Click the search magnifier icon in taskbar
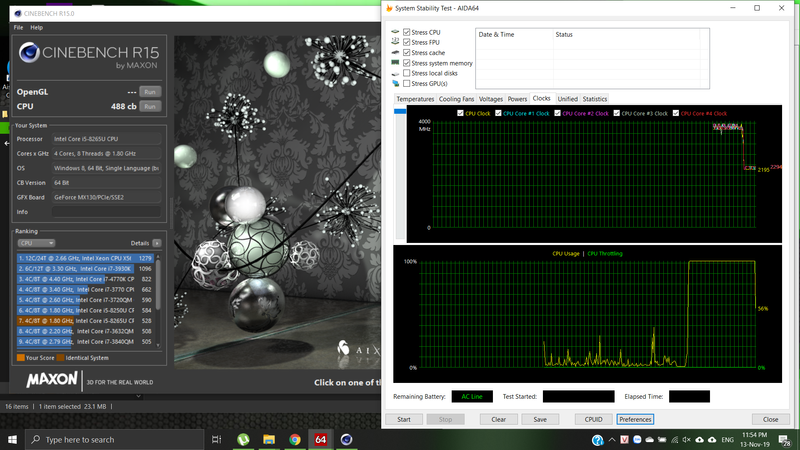Screen dimensions: 800x450 point(36,439)
